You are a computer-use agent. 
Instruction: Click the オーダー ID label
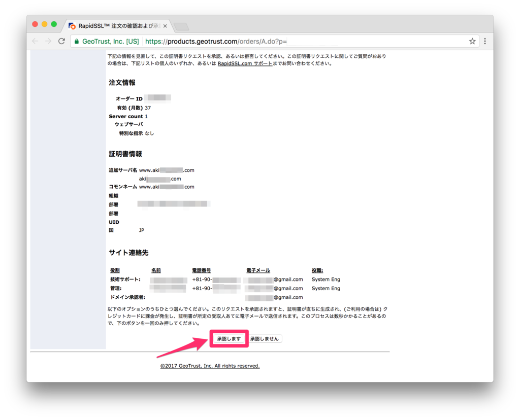(x=129, y=99)
